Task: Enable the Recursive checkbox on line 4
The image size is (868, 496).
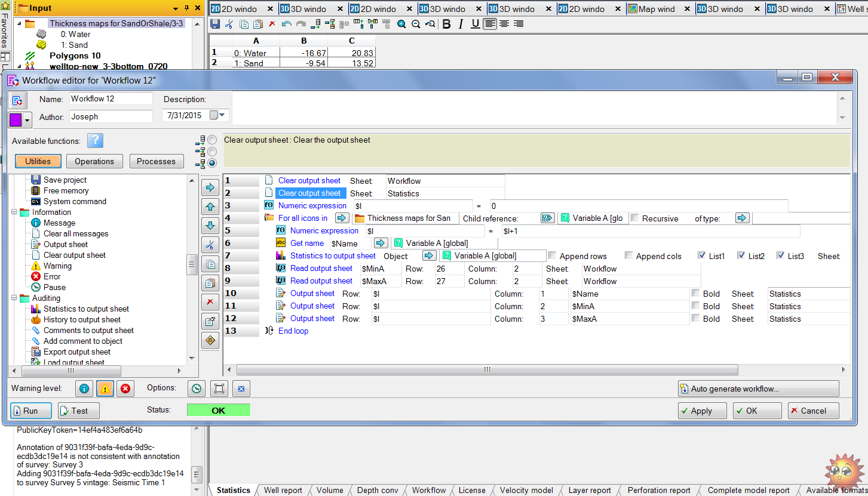Action: (x=635, y=218)
